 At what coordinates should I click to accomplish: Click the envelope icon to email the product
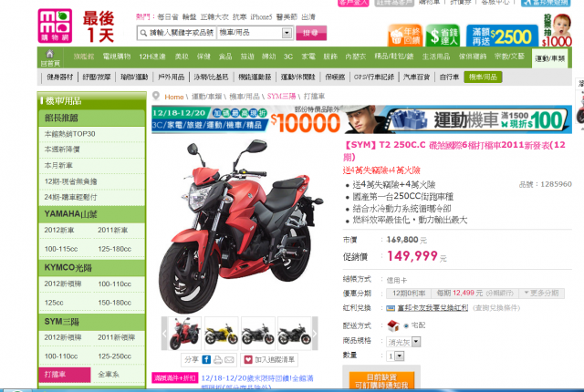[x=229, y=360]
